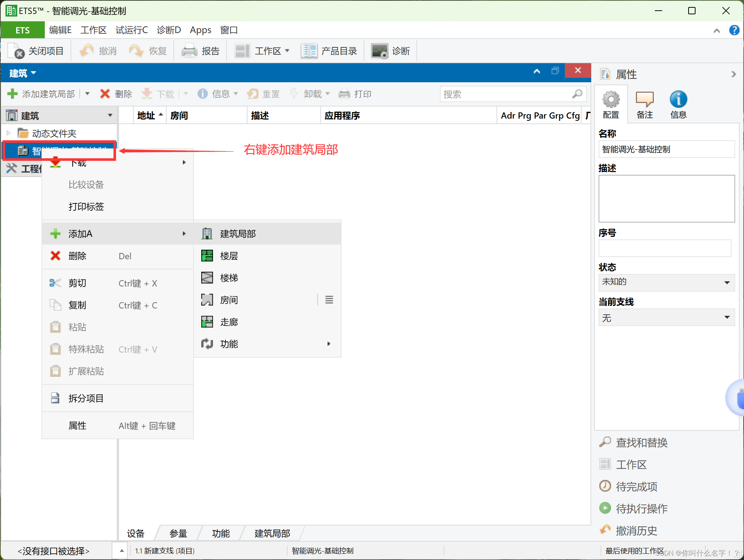This screenshot has width=744, height=560.
Task: Open the product catalog (产品目录) icon
Action: pos(309,51)
